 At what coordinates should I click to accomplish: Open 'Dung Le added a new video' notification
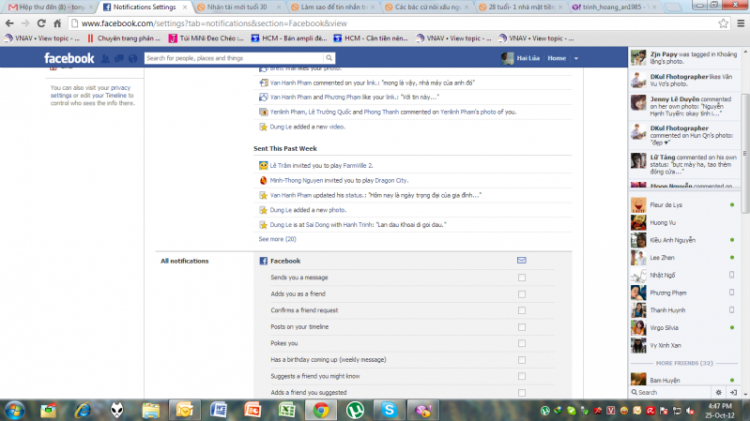[x=307, y=127]
